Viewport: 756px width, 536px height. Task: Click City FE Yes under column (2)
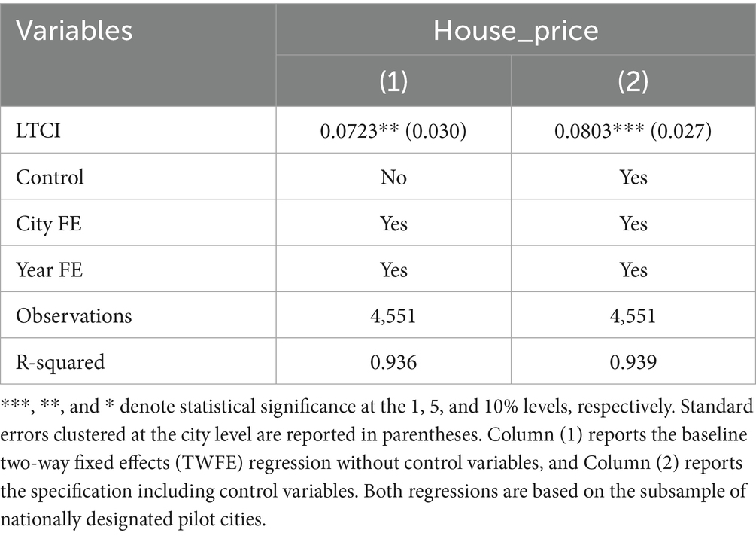tap(633, 224)
